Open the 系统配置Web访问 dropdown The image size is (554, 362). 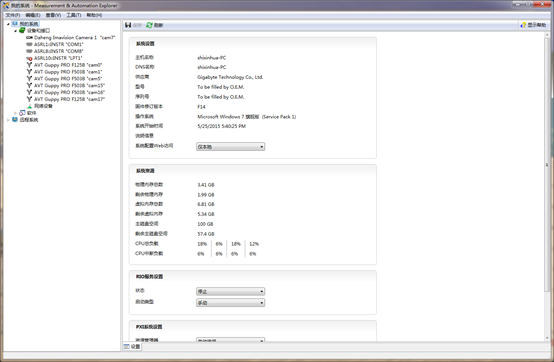coord(230,147)
